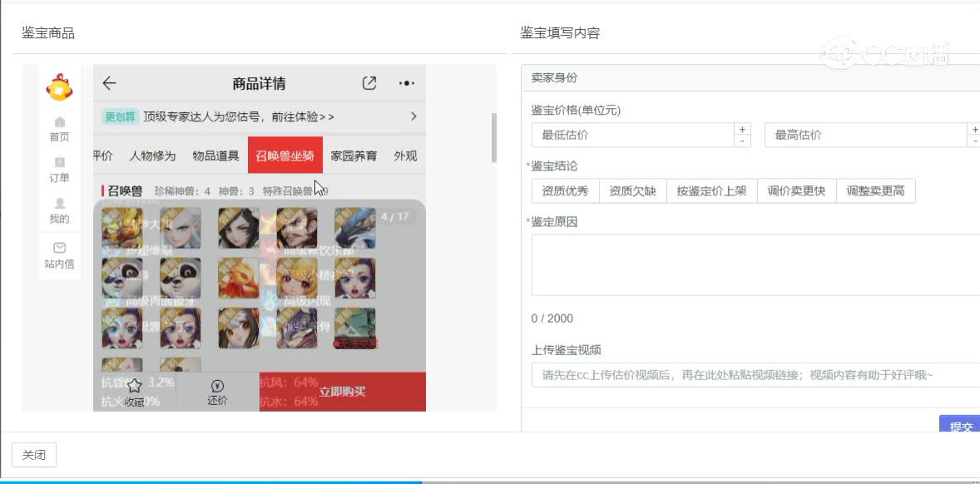The image size is (980, 484).
Task: Select the 召唤兽坐骑 tab
Action: click(x=285, y=155)
